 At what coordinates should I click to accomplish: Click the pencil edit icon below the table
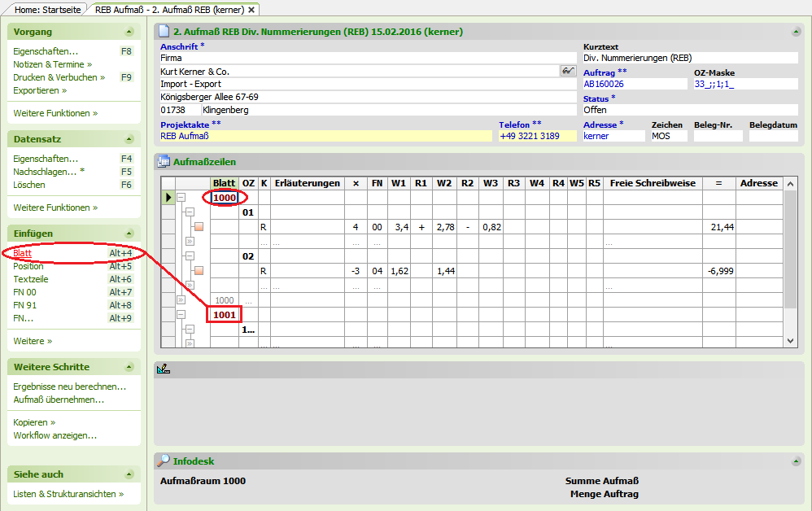tap(164, 369)
